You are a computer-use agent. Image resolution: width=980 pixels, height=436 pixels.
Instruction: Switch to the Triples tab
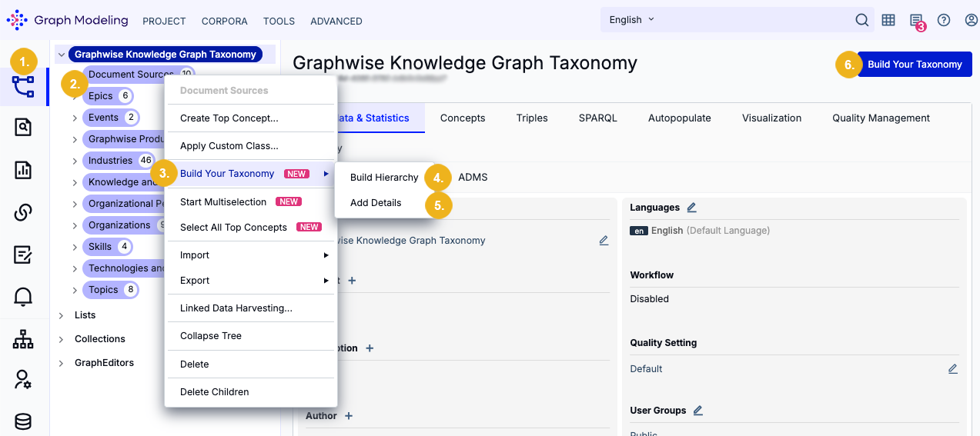tap(532, 118)
